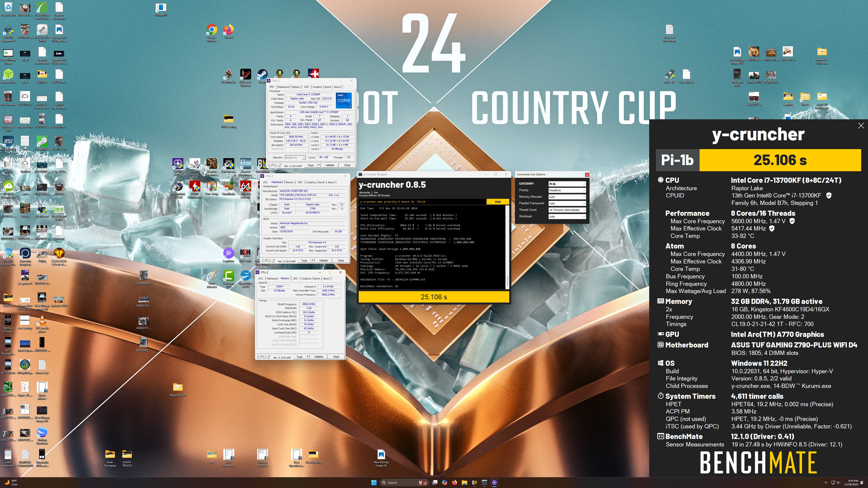This screenshot has width=868, height=488.
Task: Open the HandBrake desktop icon
Action: point(229,188)
